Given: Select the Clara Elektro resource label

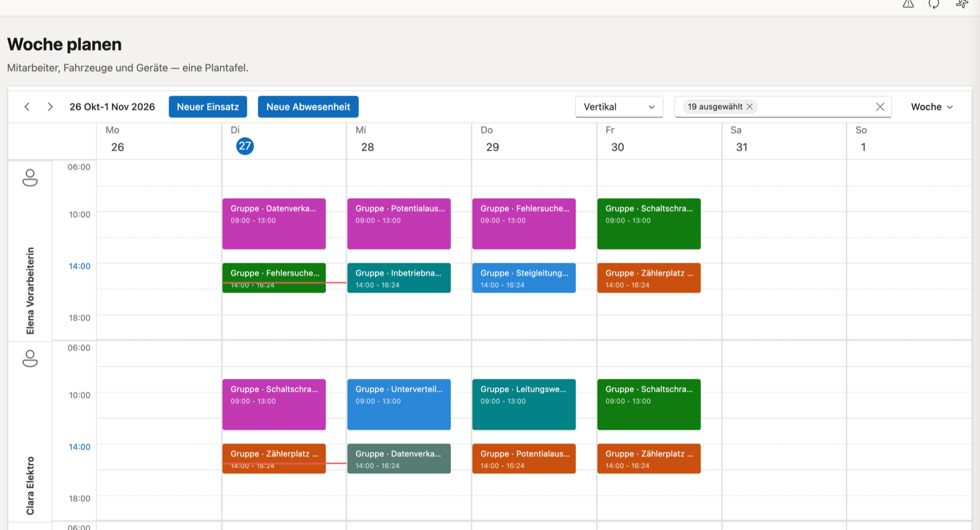Looking at the screenshot, I should [x=30, y=486].
